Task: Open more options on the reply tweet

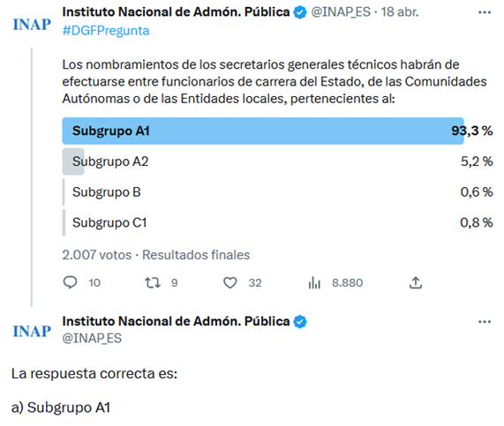Action: click(x=485, y=322)
